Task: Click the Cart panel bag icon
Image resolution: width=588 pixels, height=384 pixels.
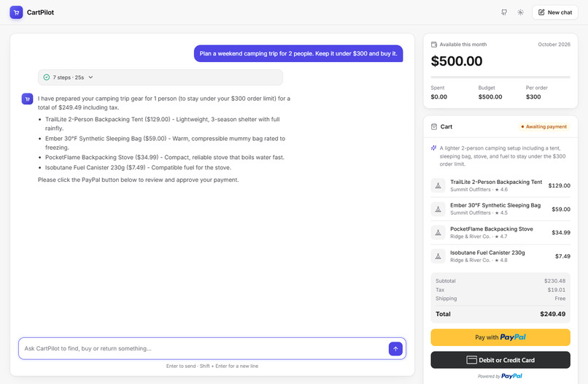Action: [434, 127]
